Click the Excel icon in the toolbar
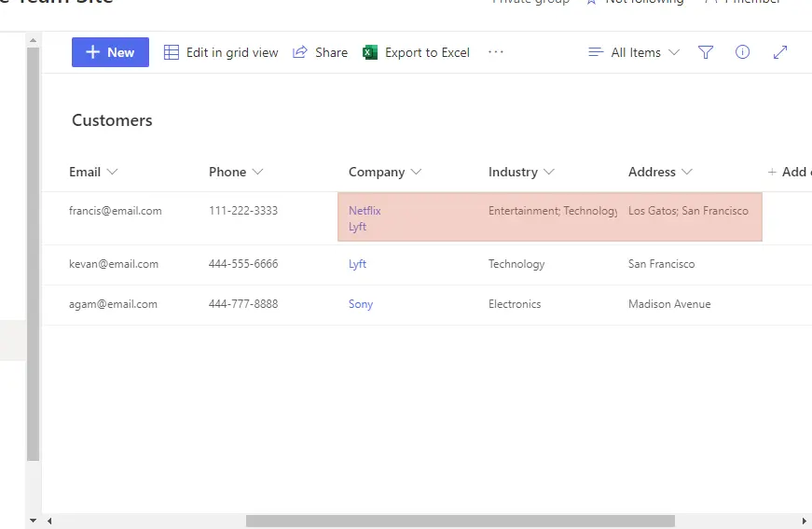 click(370, 52)
